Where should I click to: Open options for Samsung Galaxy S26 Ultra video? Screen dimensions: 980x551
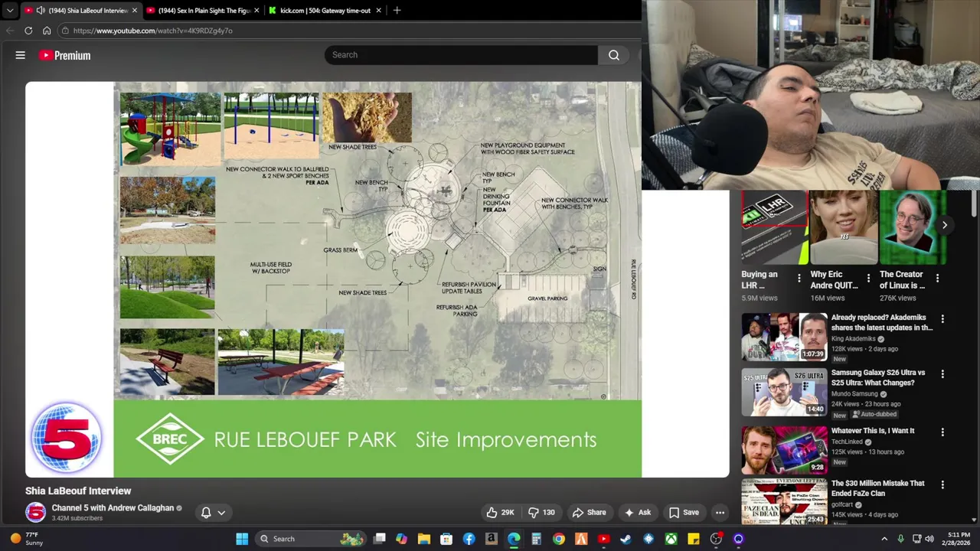tap(942, 374)
